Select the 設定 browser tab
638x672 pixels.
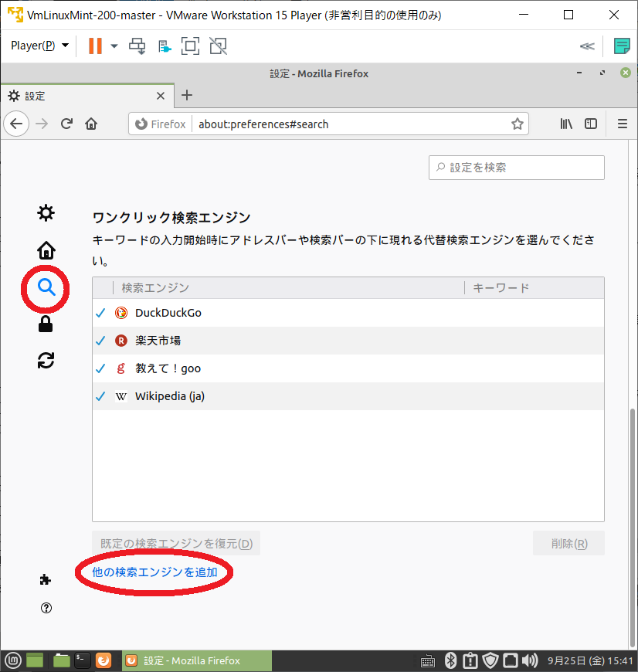[87, 96]
